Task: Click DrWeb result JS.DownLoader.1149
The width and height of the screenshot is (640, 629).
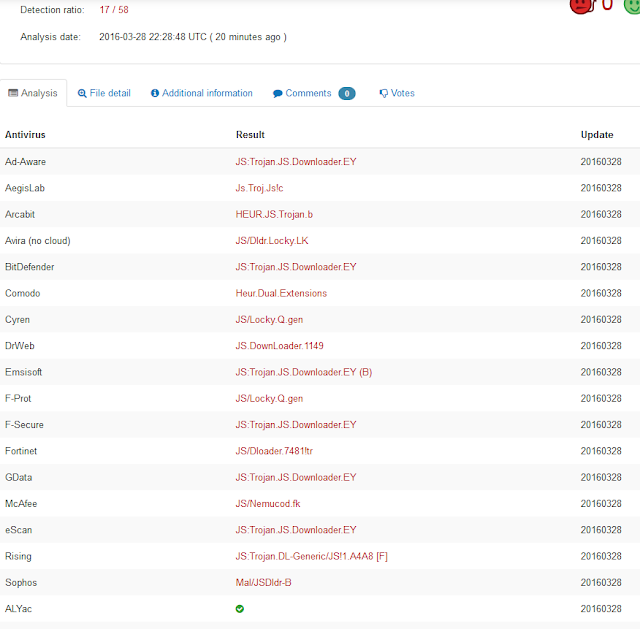Action: [x=279, y=346]
